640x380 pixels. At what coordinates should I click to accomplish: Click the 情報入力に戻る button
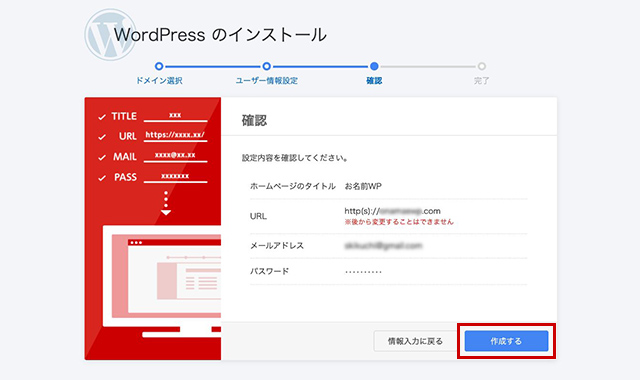[415, 341]
